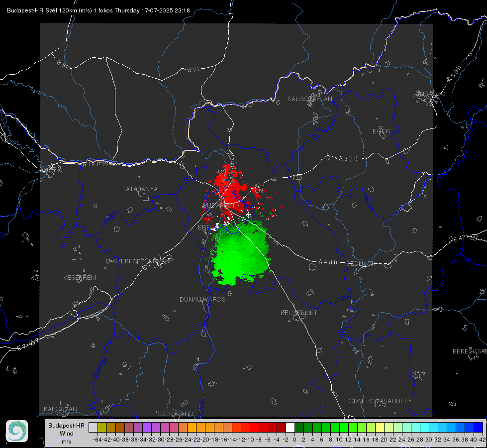The height and width of the screenshot is (448, 487).
Task: Choose the olive swatch between -64 and -42
Action: pos(102,427)
